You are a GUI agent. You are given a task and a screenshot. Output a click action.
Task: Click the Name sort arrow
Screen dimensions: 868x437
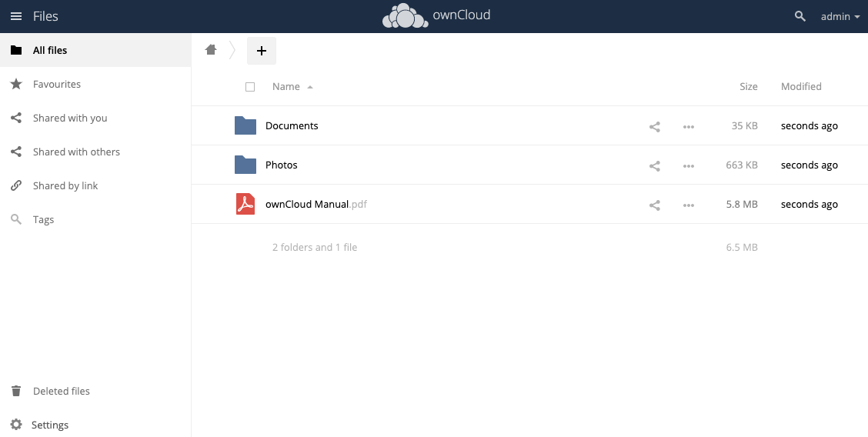point(310,87)
